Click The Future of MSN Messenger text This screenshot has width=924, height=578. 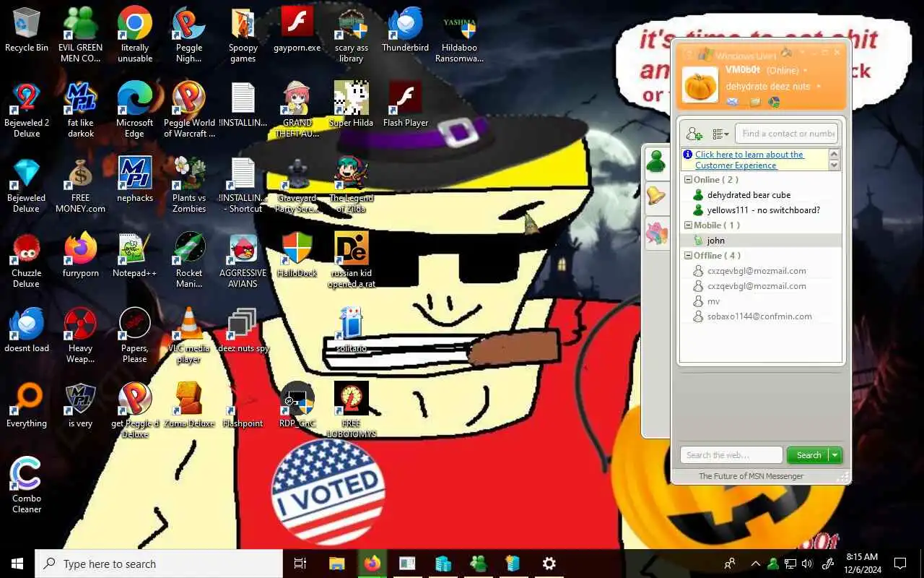pos(751,476)
